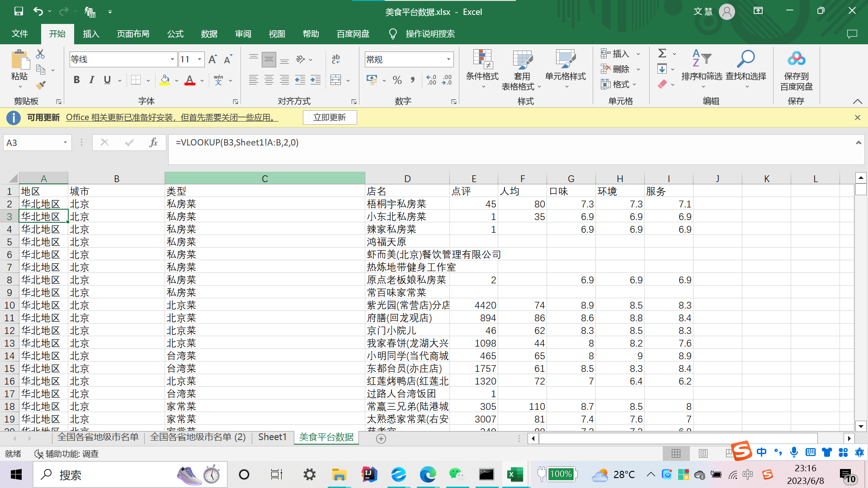Click the Add new sheet plus icon
This screenshot has width=868, height=488.
click(x=381, y=439)
